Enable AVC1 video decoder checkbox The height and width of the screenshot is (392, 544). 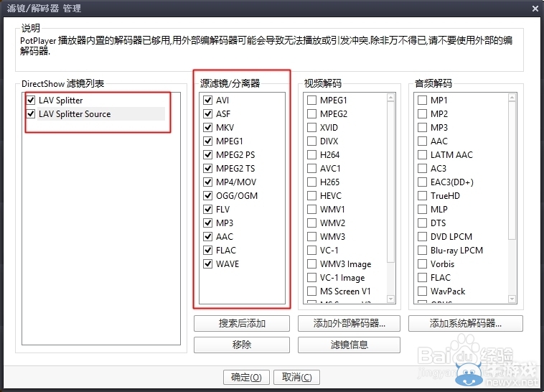pos(312,169)
